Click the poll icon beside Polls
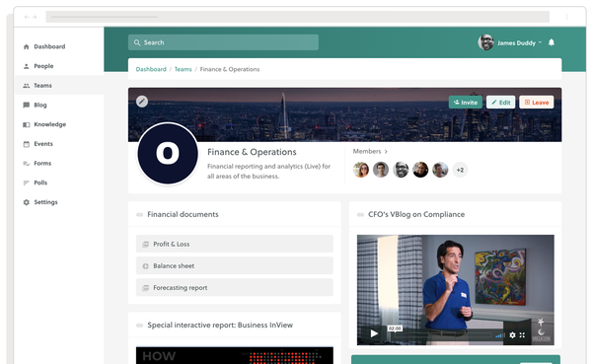The height and width of the screenshot is (364, 592). [x=26, y=182]
